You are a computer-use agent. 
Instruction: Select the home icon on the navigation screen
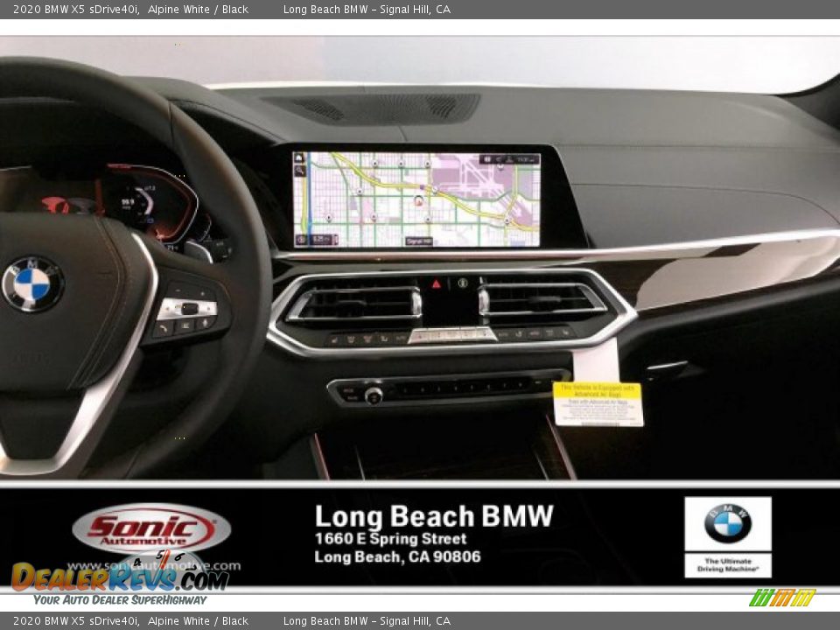point(299,157)
